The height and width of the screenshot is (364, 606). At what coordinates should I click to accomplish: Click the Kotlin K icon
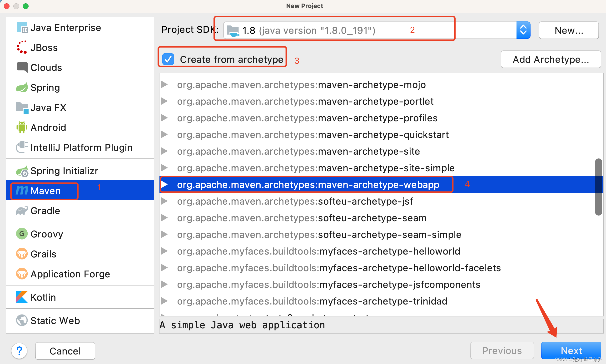pos(22,297)
